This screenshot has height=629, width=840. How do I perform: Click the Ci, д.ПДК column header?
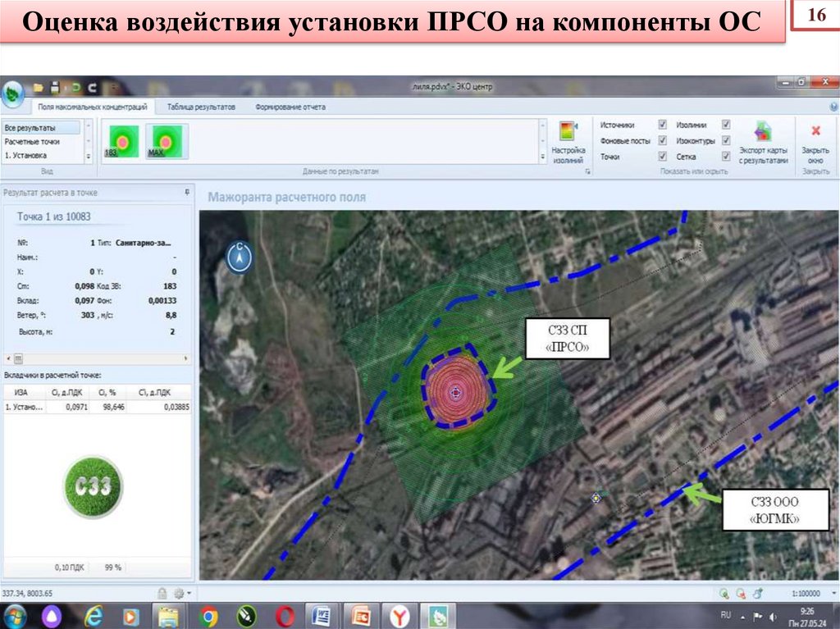[67, 392]
